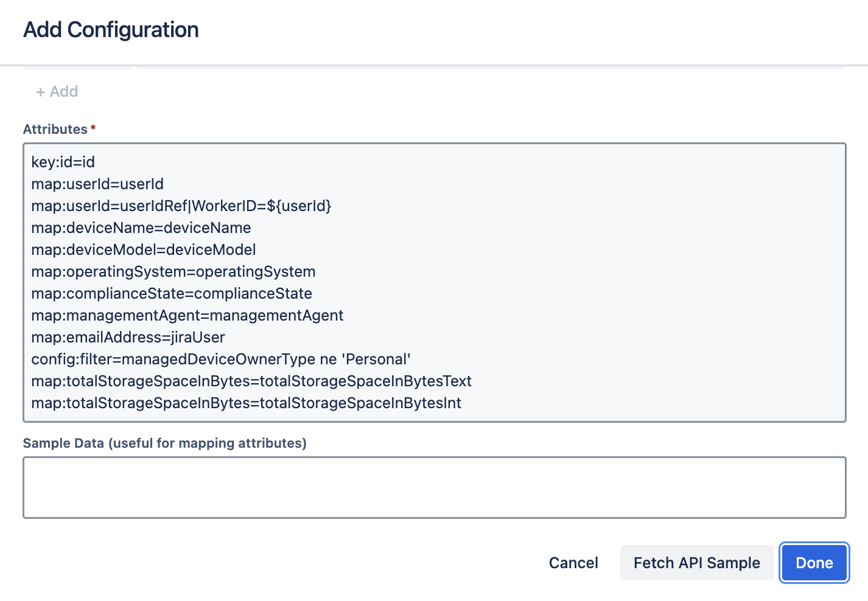Click the map:deviceModel=deviceModel line
The height and width of the screenshot is (601, 868).
(143, 249)
